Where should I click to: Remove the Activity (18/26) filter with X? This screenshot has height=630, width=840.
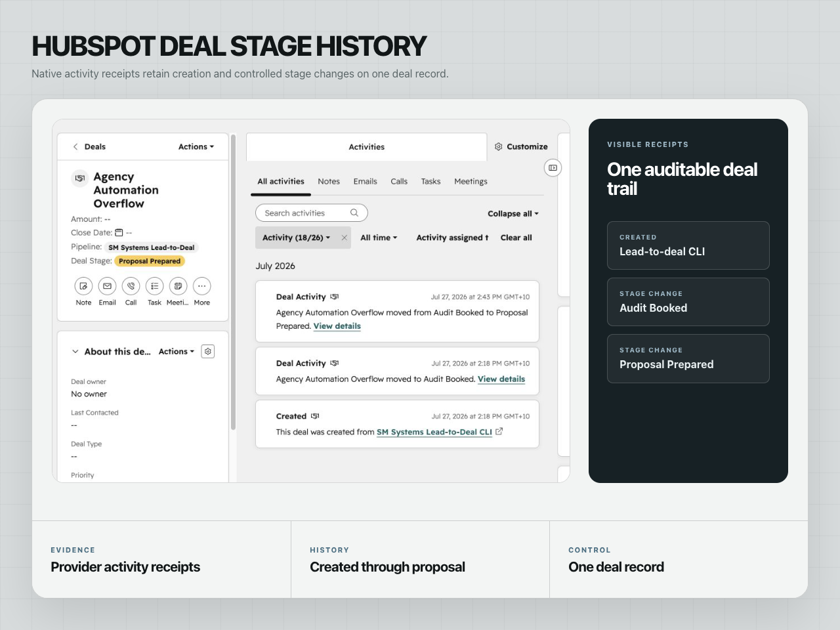point(344,238)
